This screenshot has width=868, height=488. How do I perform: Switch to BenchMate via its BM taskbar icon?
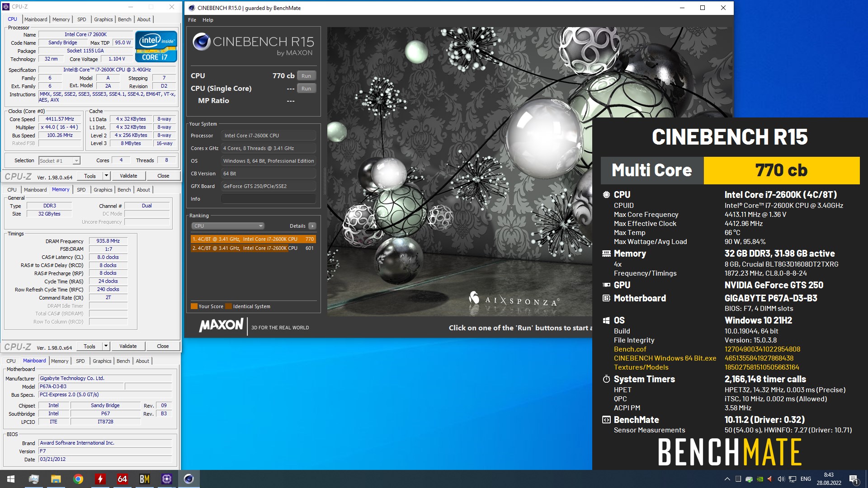click(x=144, y=479)
